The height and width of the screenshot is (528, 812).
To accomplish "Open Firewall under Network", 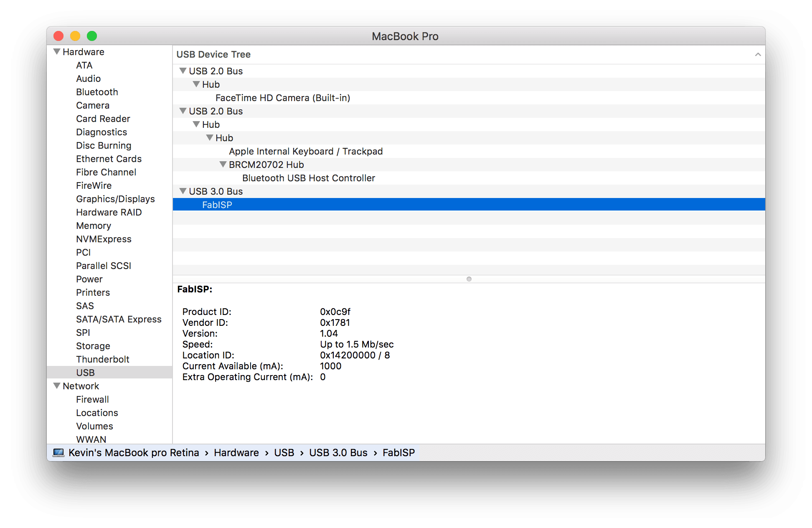I will click(x=92, y=399).
